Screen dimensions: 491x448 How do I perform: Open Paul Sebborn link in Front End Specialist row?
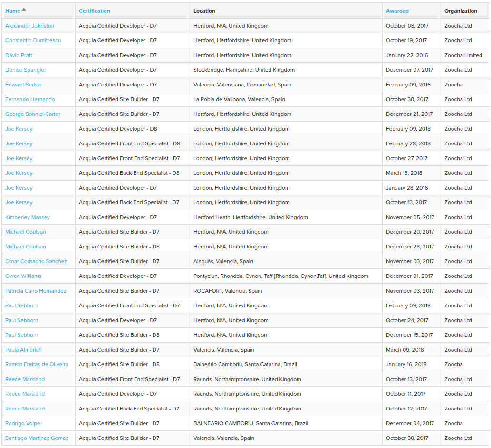coord(21,305)
